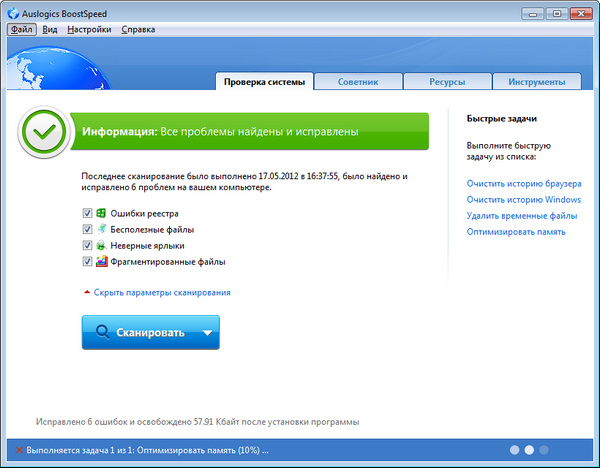Click the junk files broom icon

tap(101, 229)
